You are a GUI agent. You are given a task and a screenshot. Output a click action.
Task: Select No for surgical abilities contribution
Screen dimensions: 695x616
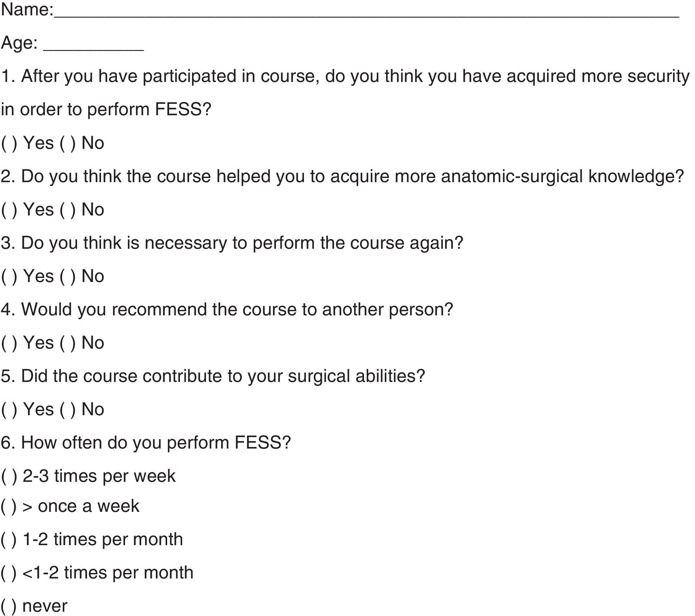(x=68, y=410)
